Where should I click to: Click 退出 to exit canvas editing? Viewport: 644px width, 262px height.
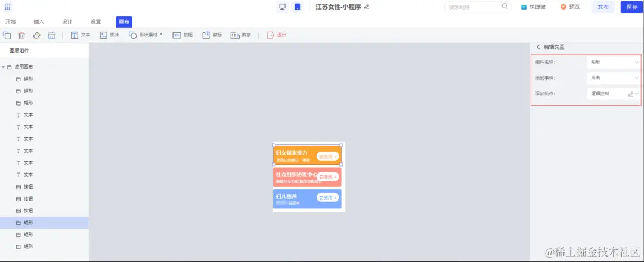277,35
